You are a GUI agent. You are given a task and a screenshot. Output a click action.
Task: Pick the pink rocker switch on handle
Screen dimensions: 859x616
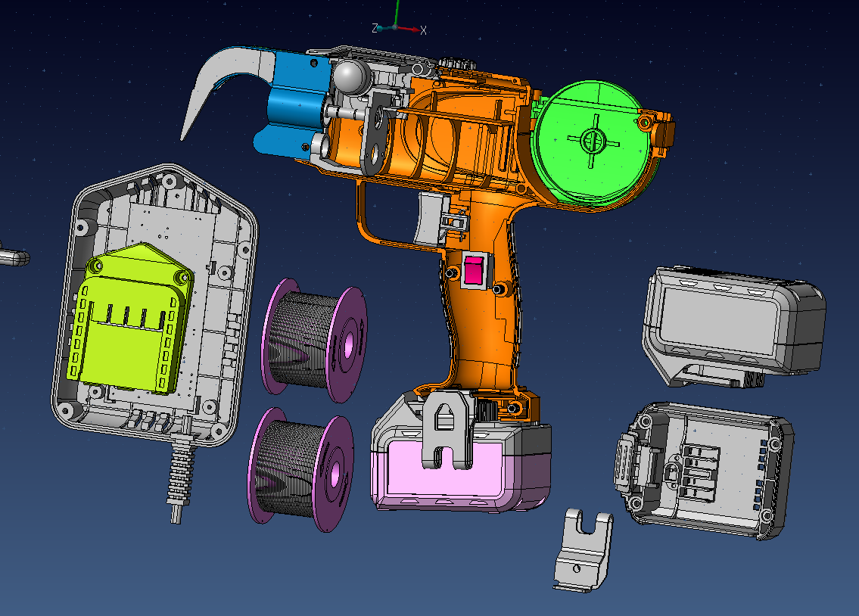click(473, 270)
